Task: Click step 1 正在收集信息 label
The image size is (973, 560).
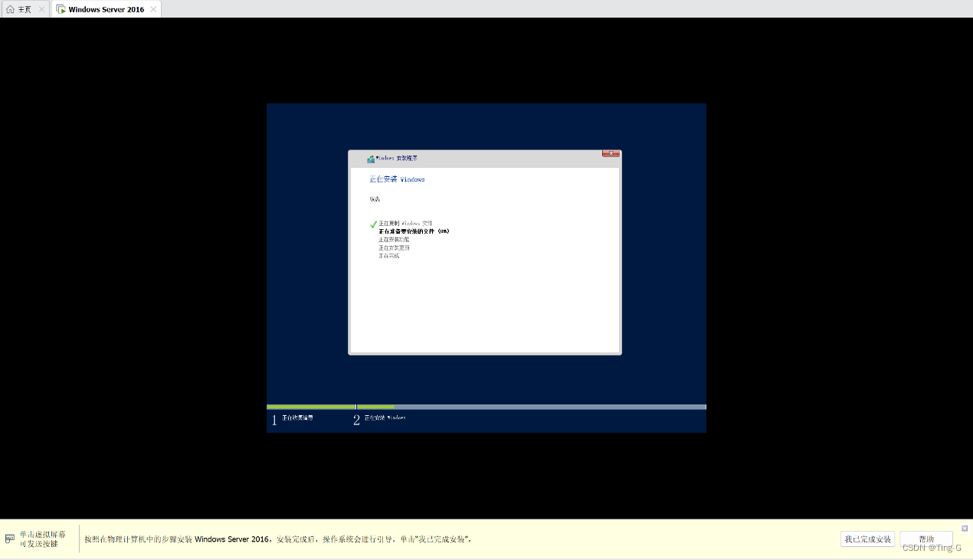Action: [x=297, y=418]
